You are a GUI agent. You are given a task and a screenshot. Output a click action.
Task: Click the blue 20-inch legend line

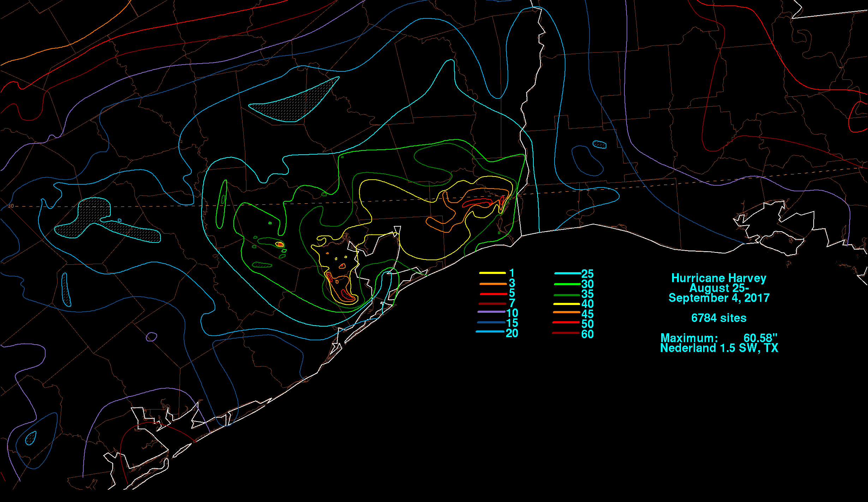(x=491, y=332)
